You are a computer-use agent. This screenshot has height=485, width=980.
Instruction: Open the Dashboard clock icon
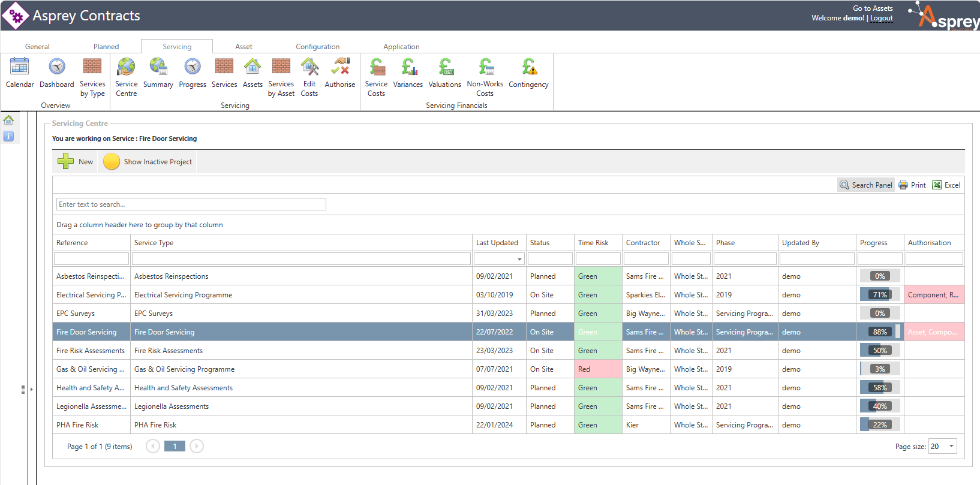[x=57, y=67]
